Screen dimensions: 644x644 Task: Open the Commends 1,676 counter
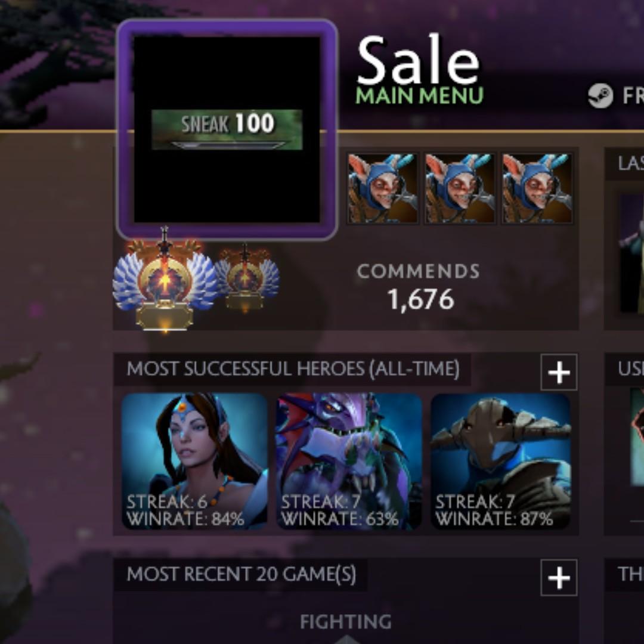[419, 286]
